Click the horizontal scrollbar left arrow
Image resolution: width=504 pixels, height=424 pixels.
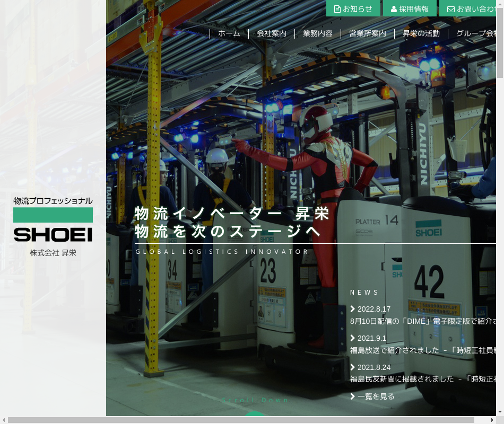(4, 420)
